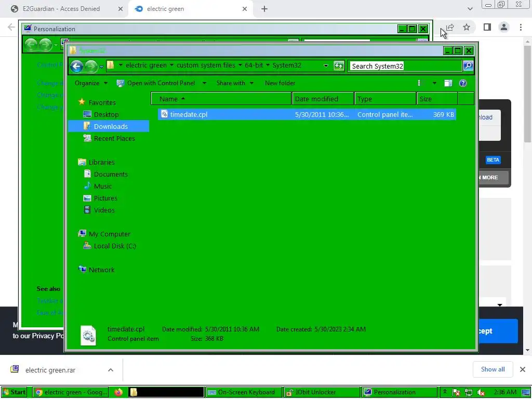
Task: Select Desktop in the Favorites list
Action: (106, 114)
